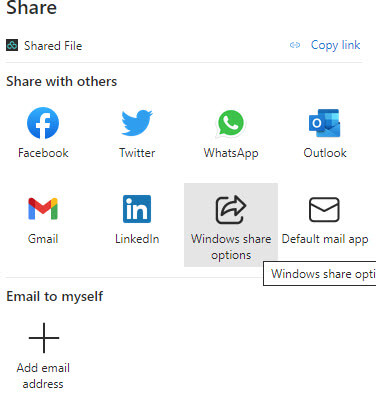The image size is (376, 406).
Task: Click the Twitter label text
Action: [x=137, y=153]
